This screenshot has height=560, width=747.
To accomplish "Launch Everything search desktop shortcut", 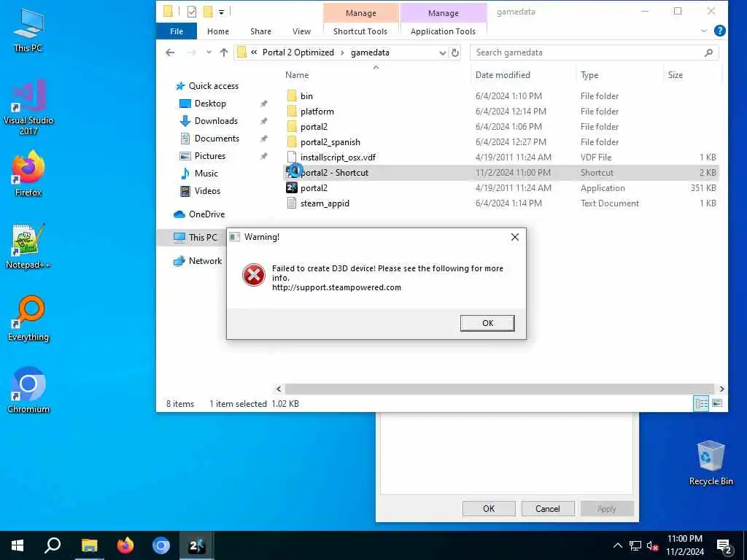I will pyautogui.click(x=28, y=319).
